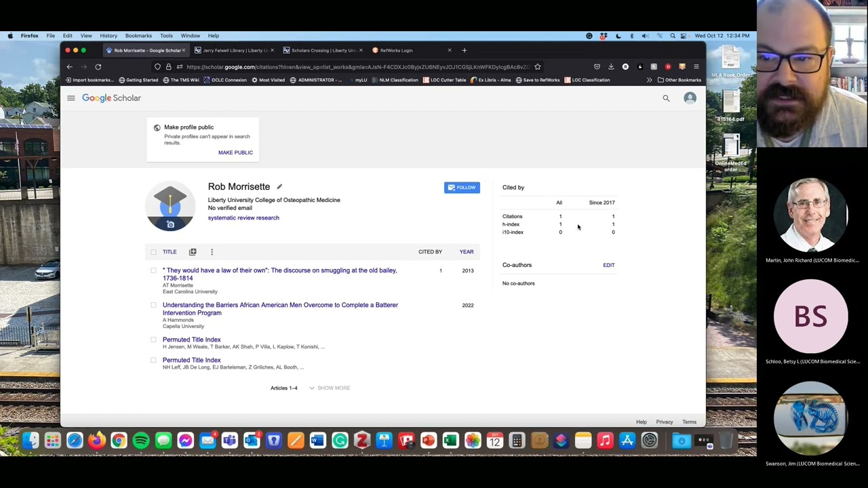Reload the page in Firefox
The width and height of the screenshot is (868, 488).
(98, 67)
